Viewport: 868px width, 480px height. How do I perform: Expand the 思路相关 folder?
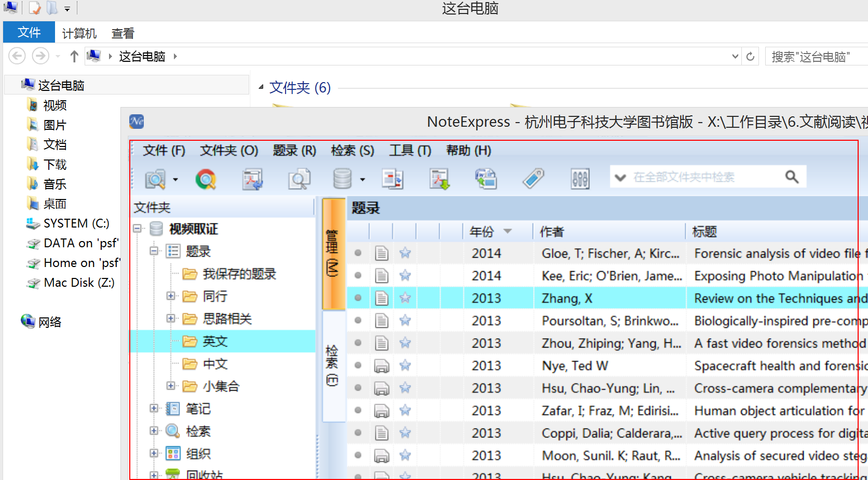pyautogui.click(x=171, y=318)
